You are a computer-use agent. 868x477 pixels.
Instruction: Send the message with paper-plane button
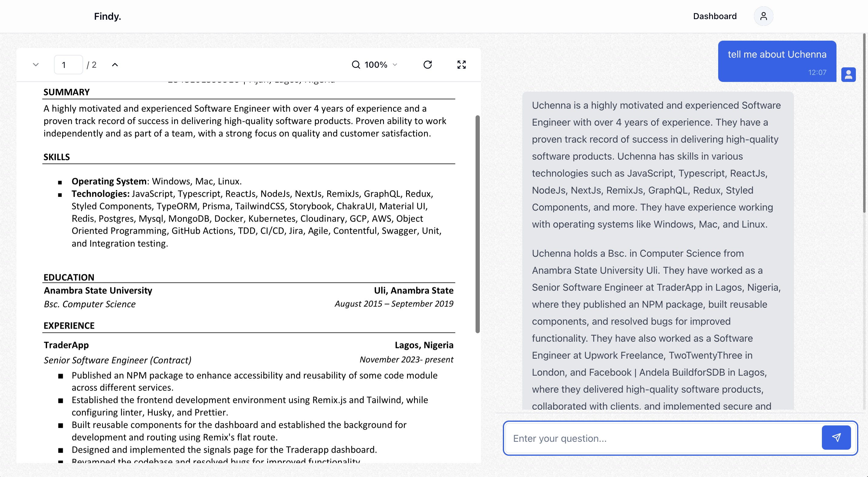[836, 438]
